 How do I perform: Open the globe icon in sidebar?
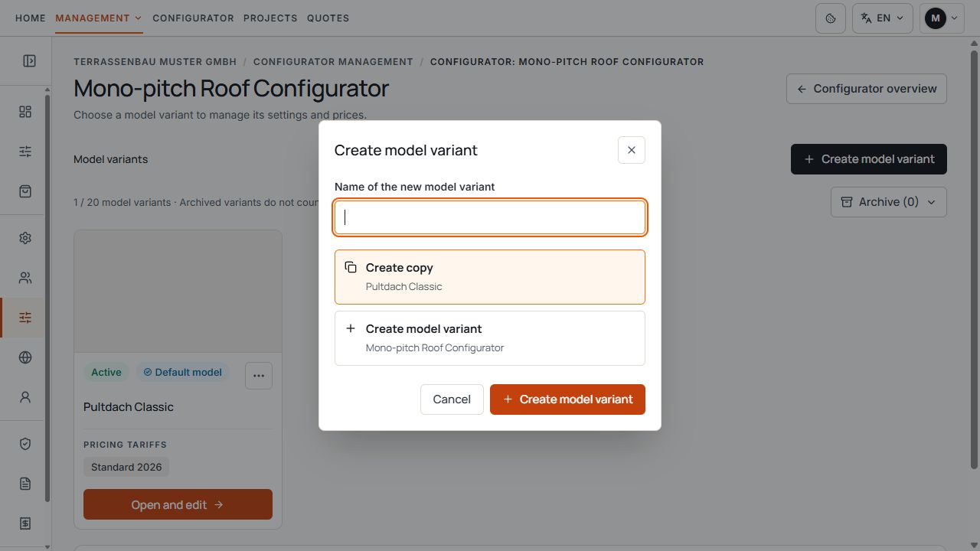tap(25, 357)
